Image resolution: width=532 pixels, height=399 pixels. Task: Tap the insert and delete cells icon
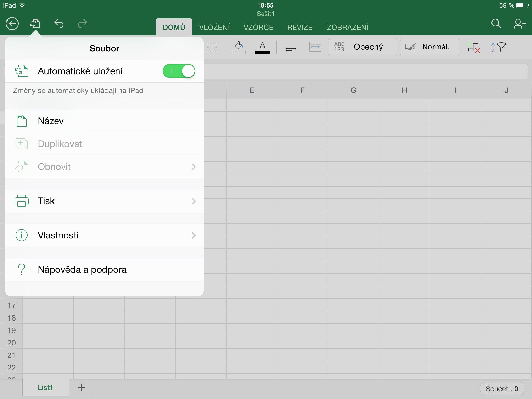(x=473, y=47)
